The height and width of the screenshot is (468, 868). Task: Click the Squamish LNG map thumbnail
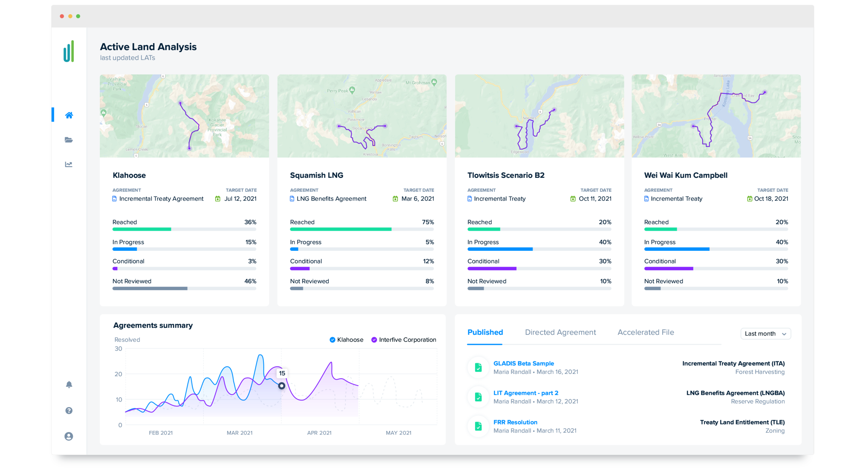coord(362,116)
